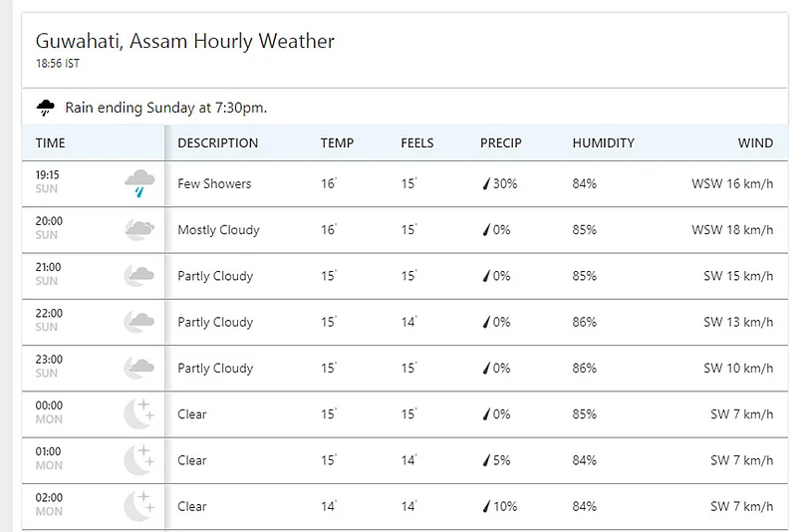
Task: Click the Clear moon icon at 01:00
Action: (x=138, y=459)
